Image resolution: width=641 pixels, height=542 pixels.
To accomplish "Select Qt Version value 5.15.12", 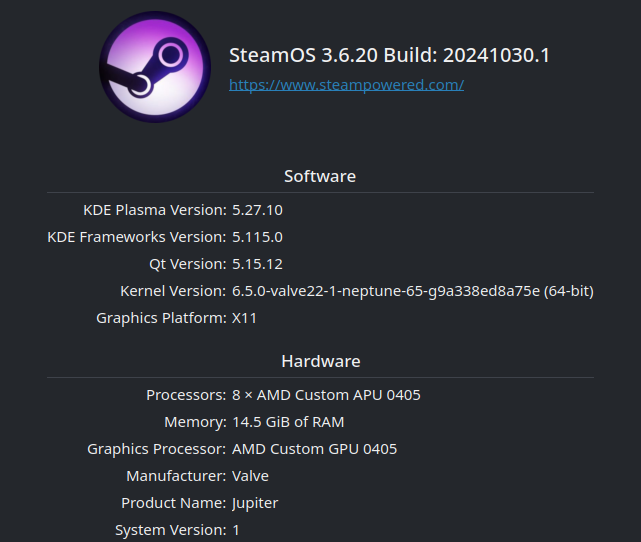I will coord(257,264).
